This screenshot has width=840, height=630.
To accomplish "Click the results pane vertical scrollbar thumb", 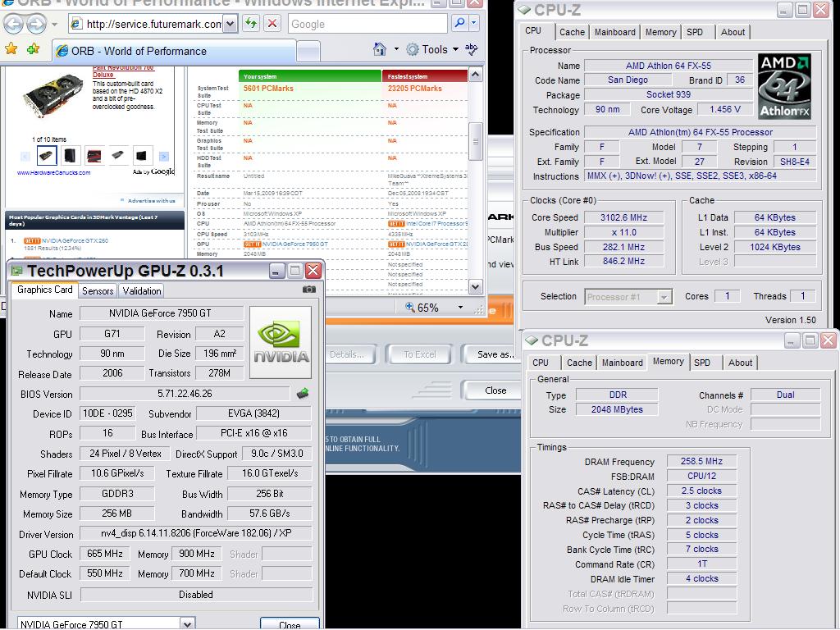I will coord(475,141).
